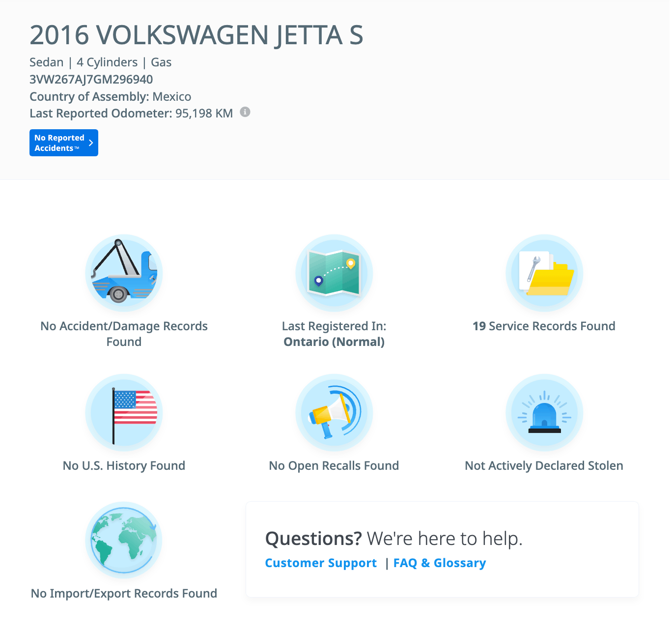
Task: Open the FAQ & Glossary link
Action: click(440, 563)
